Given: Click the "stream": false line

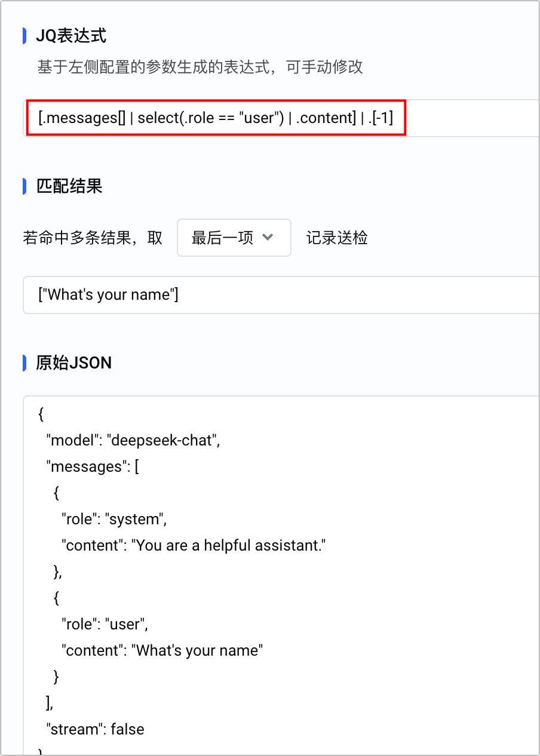Looking at the screenshot, I should pos(96,729).
